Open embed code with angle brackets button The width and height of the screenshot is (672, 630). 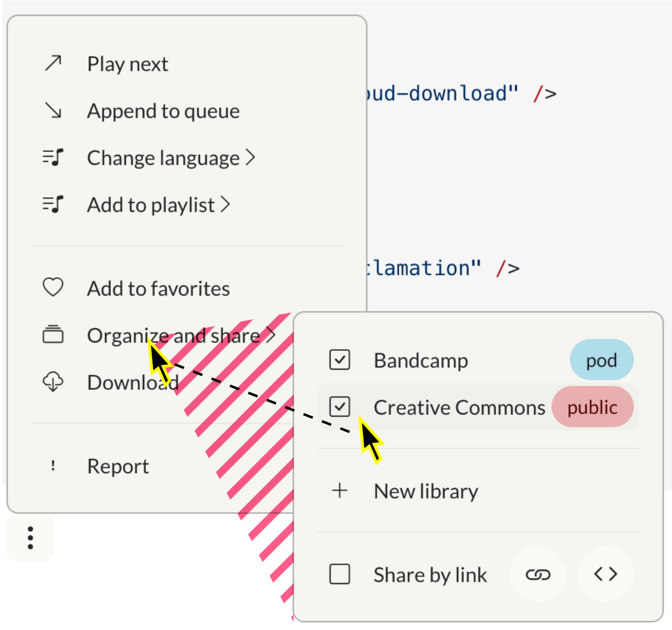[x=606, y=574]
